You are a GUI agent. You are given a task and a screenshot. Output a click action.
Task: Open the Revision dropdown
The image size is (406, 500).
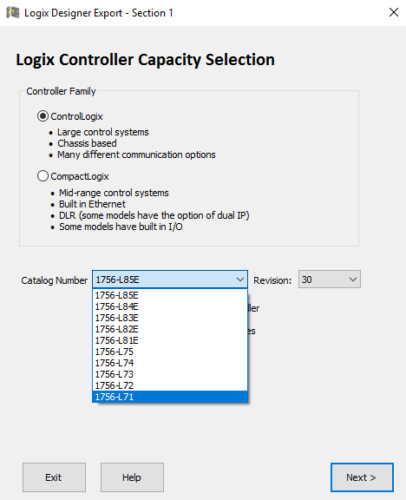[x=329, y=279]
